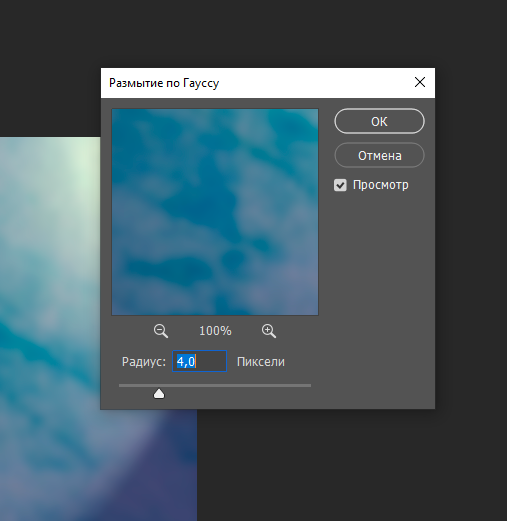Close the Размытие по Гауссу dialog

click(x=420, y=82)
